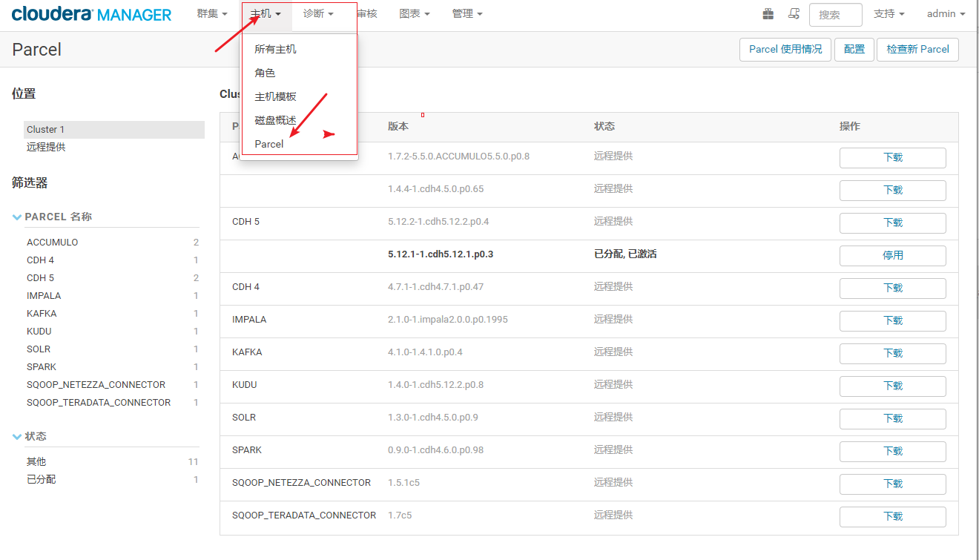Filter by SPARK in sidebar

tap(42, 366)
